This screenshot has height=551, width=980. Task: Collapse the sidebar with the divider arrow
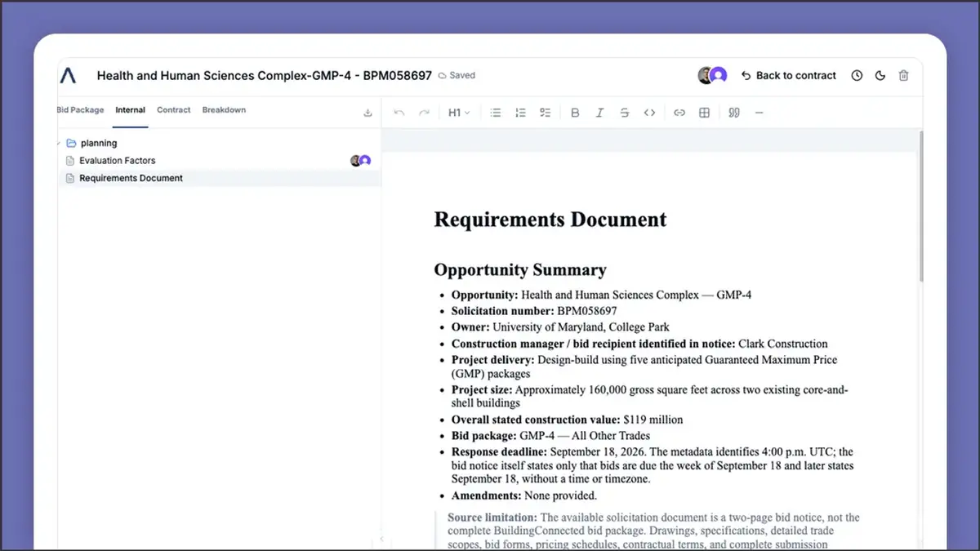pos(381,539)
